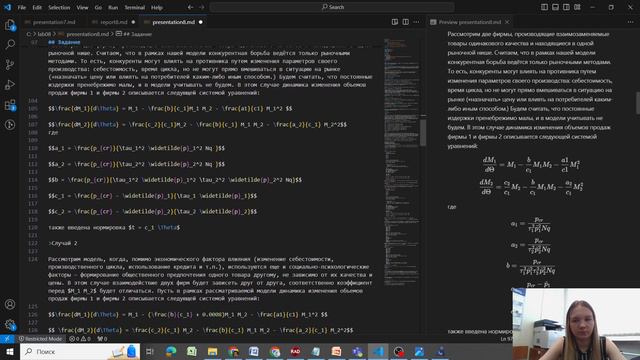Viewport: 640px width, 360px height.
Task: Click the VS Code logo icon
Action: (x=7, y=7)
